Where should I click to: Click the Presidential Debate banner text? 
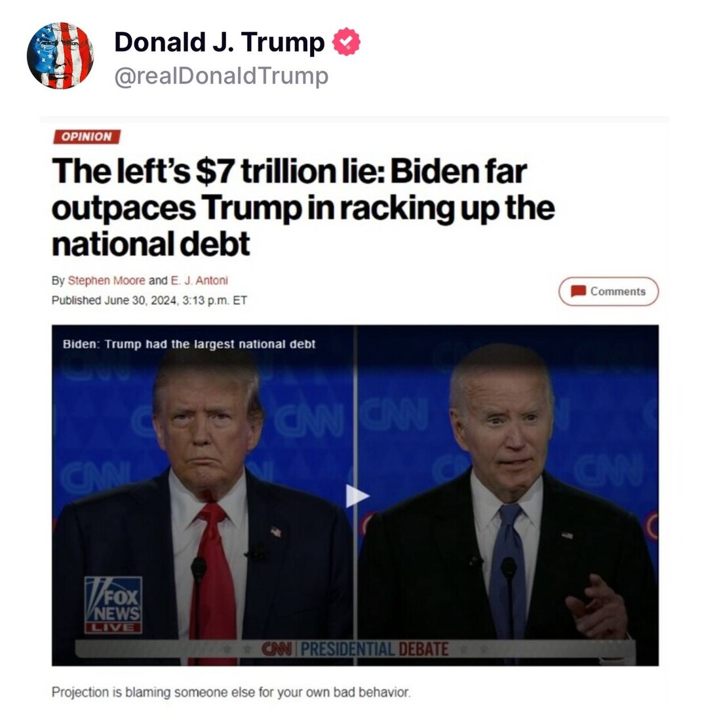[x=374, y=649]
